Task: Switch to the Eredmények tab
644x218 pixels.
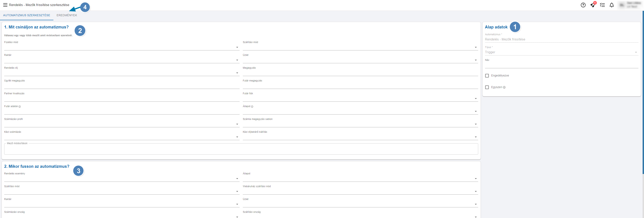Action: point(67,15)
